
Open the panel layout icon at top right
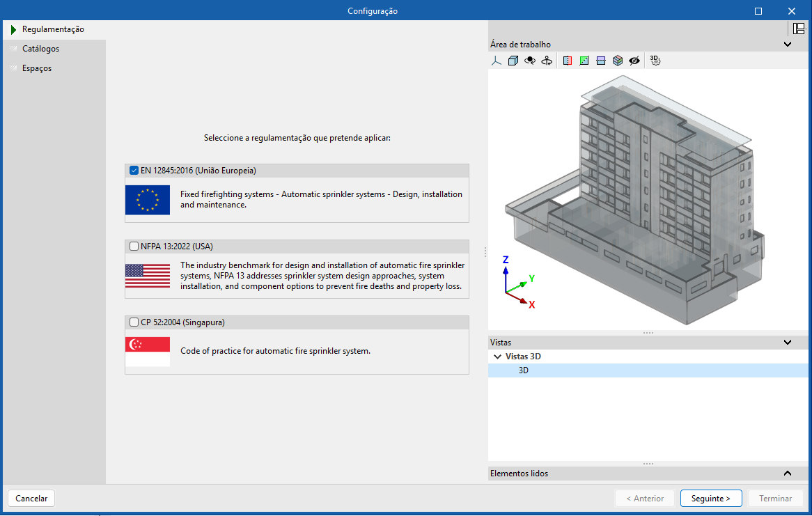[799, 29]
